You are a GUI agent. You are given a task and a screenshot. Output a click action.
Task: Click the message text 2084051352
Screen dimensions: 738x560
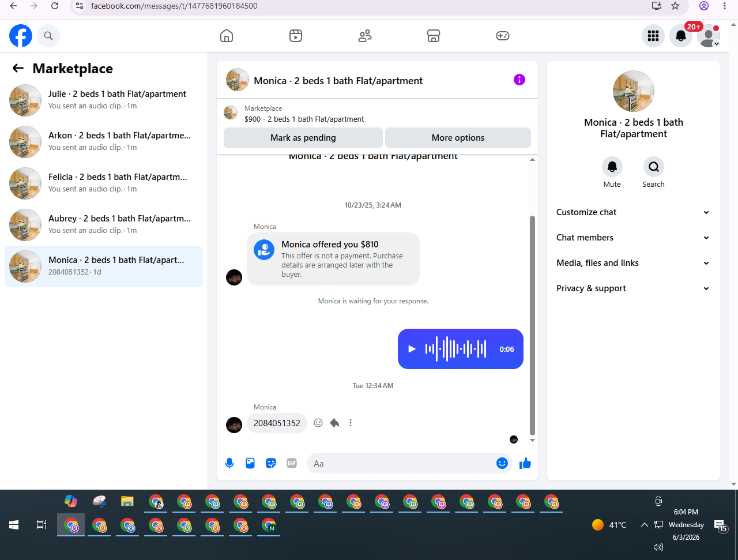tap(277, 423)
